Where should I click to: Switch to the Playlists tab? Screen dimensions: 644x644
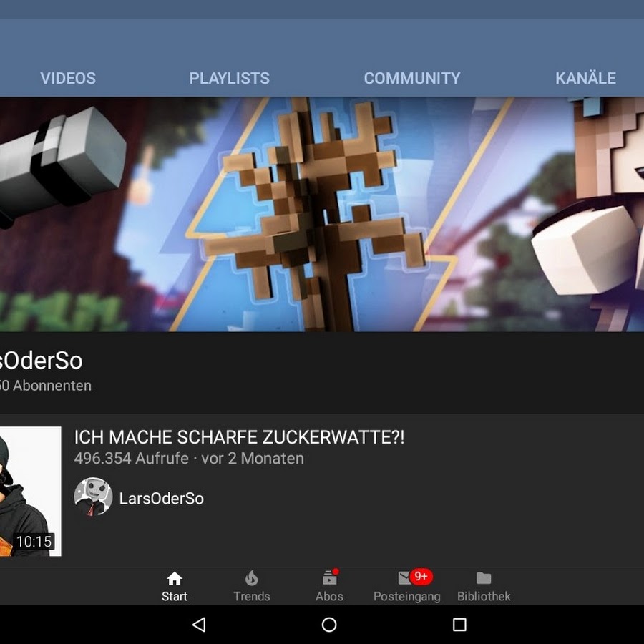[229, 78]
